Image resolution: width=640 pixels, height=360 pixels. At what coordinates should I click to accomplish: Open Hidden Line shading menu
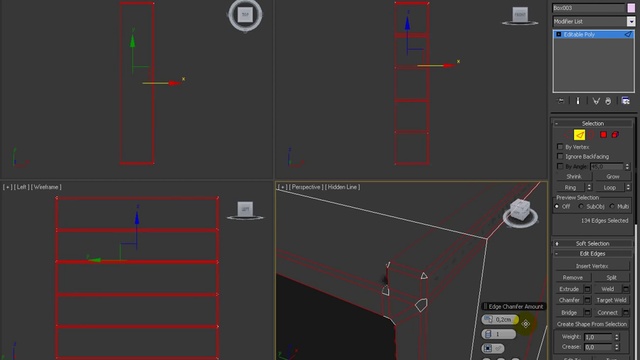coord(342,187)
